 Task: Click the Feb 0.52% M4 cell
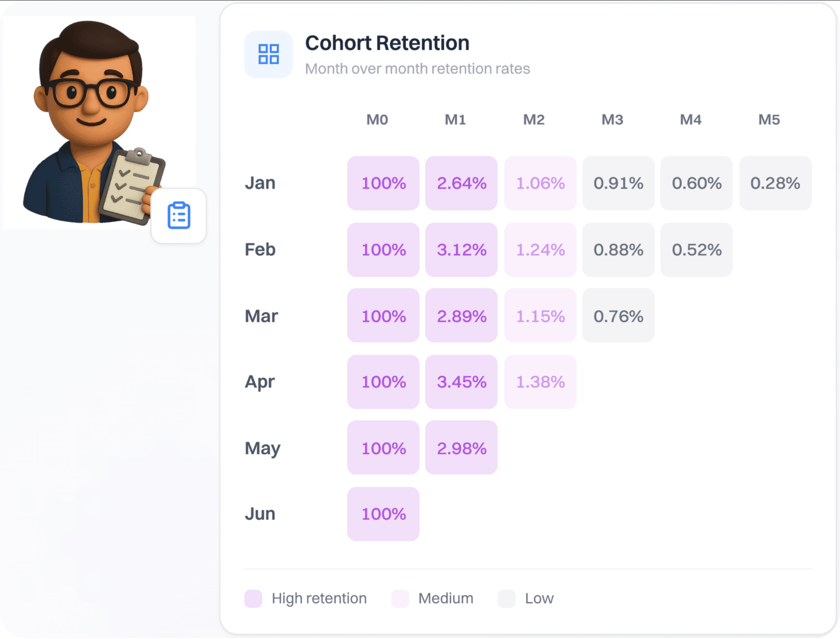tap(696, 249)
